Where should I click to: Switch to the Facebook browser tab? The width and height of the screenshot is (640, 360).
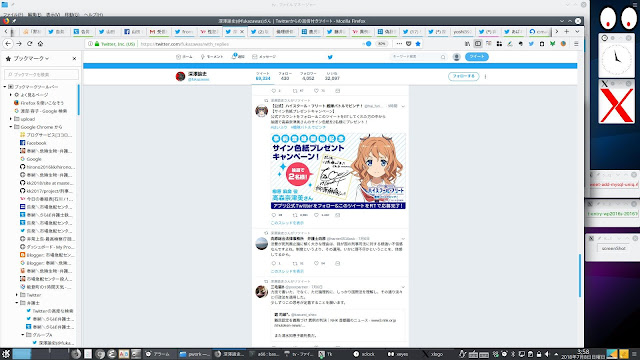132,31
